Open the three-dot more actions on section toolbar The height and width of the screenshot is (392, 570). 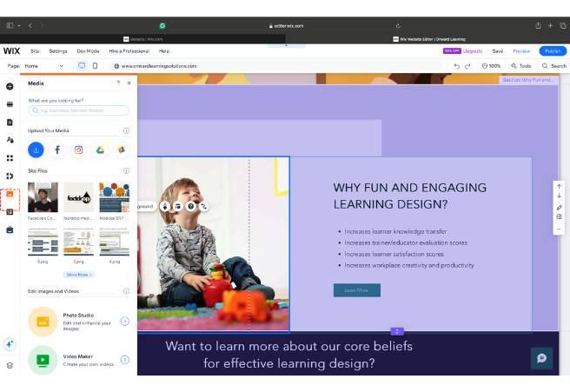(559, 229)
